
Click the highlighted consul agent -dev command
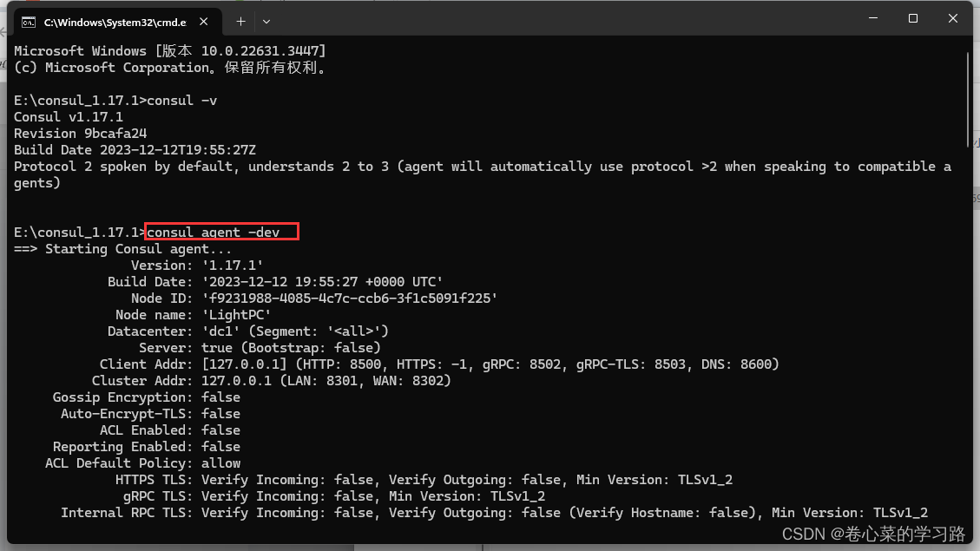tap(221, 232)
